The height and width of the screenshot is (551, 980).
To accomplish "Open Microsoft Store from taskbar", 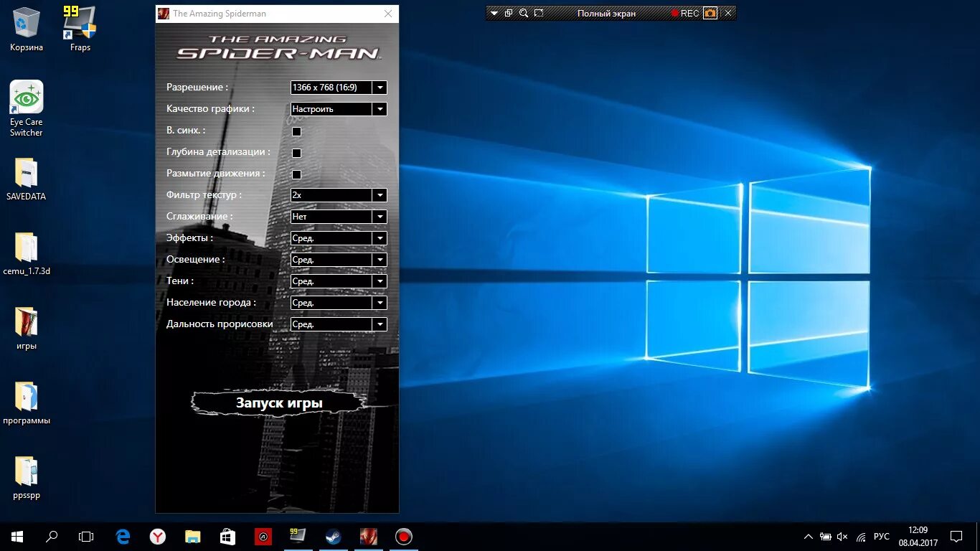I will click(x=227, y=537).
